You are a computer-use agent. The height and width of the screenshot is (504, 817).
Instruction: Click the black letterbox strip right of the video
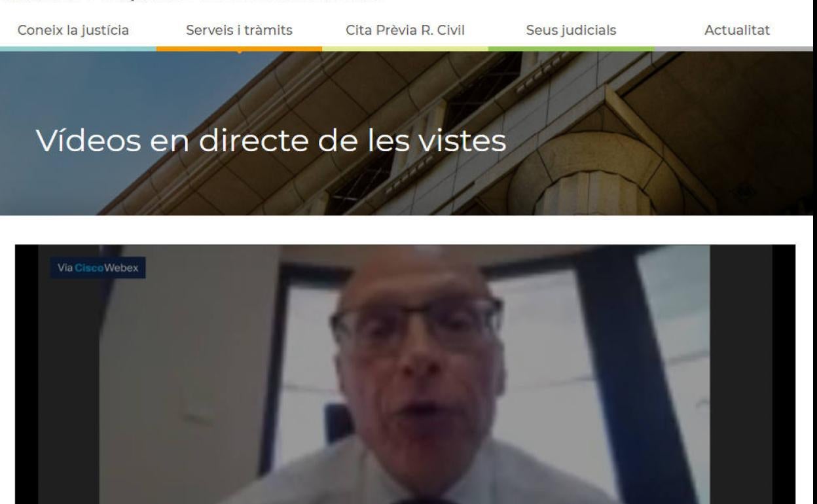784,374
